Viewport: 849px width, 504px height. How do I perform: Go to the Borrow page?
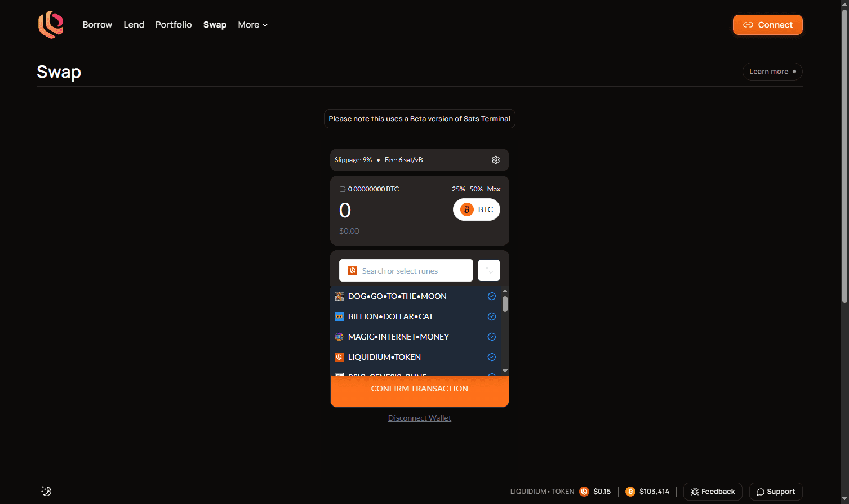(97, 25)
